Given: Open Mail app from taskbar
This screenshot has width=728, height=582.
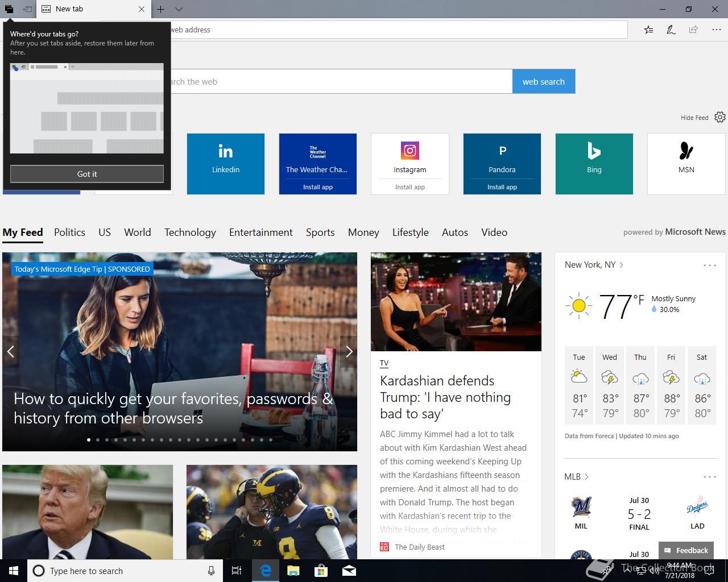Looking at the screenshot, I should click(x=349, y=571).
